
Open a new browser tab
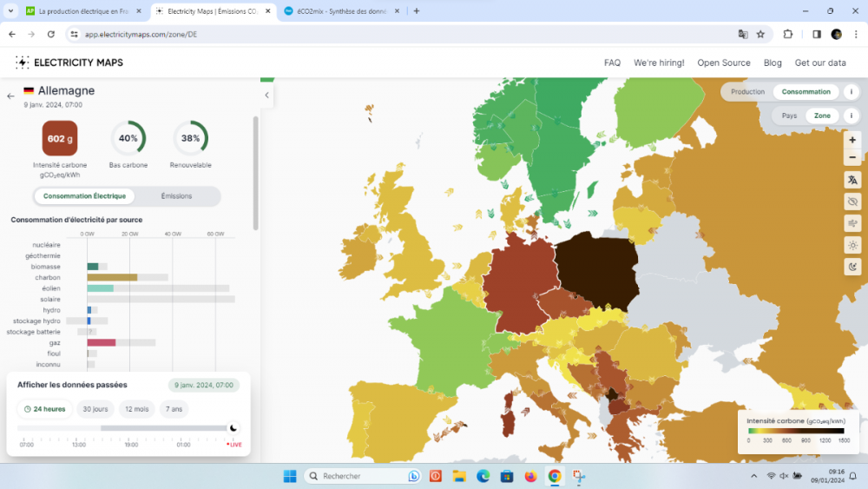tap(417, 11)
